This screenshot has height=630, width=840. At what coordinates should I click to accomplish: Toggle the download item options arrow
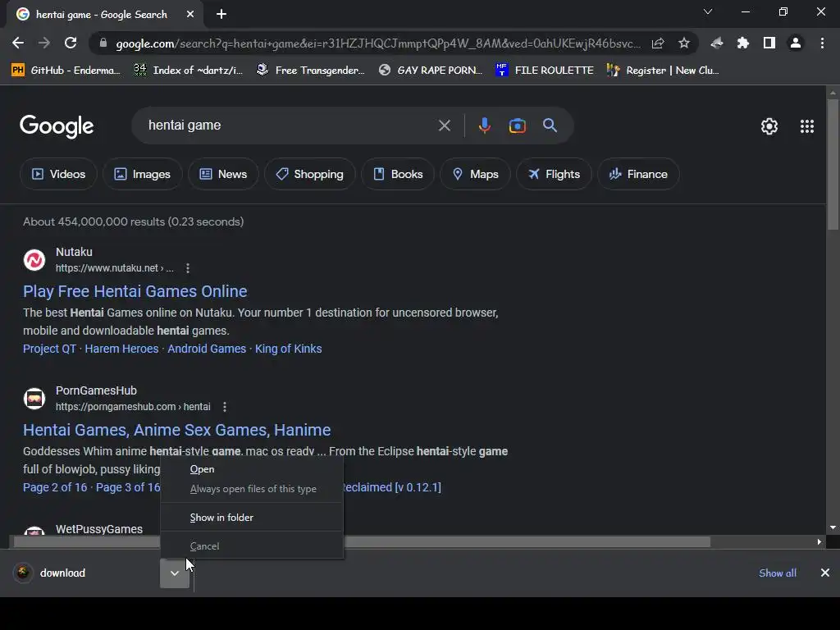(x=175, y=573)
